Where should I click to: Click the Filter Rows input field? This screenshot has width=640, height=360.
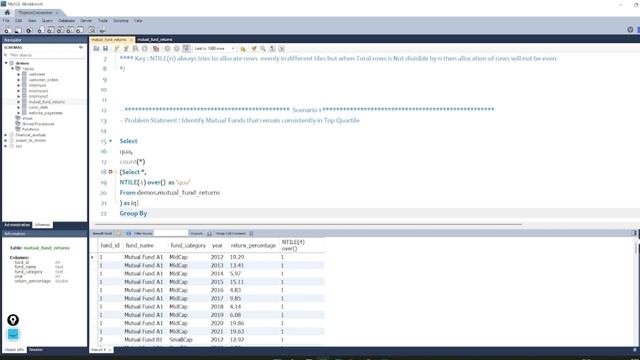coord(171,233)
